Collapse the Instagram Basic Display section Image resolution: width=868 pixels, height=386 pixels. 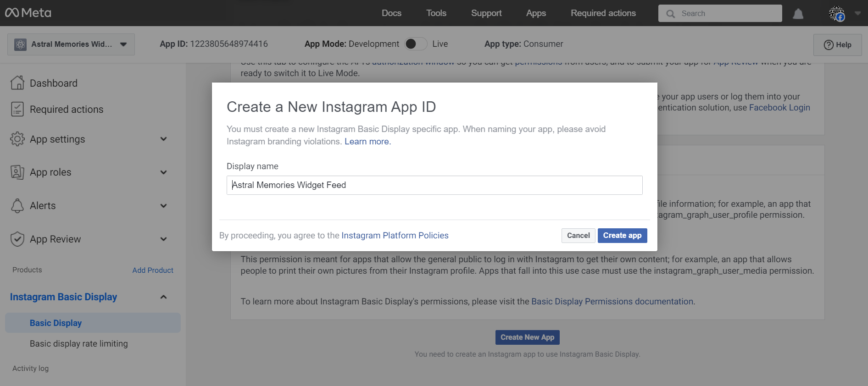(x=163, y=297)
